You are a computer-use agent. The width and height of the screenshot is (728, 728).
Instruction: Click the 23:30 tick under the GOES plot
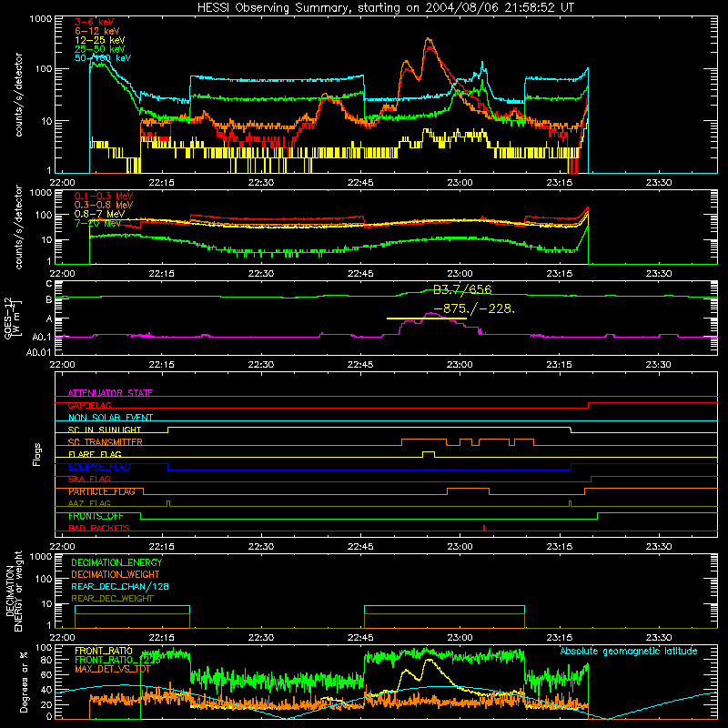(x=658, y=365)
